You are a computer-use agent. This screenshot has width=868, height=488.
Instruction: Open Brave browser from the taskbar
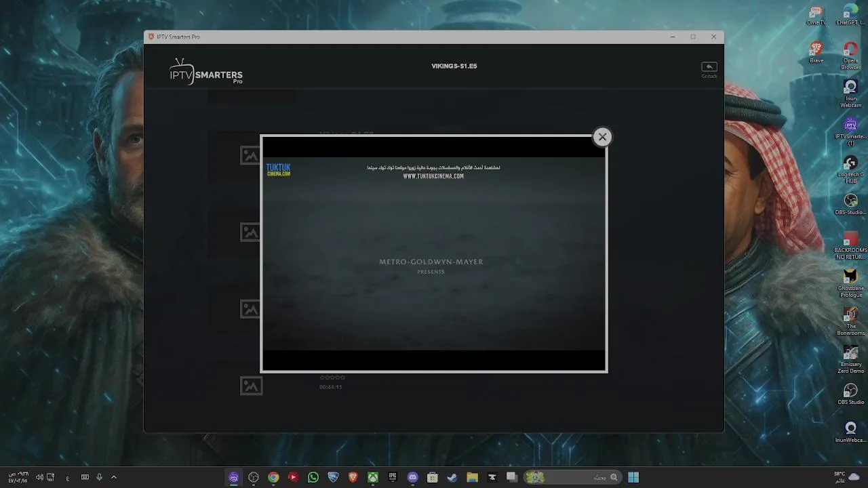tap(353, 477)
